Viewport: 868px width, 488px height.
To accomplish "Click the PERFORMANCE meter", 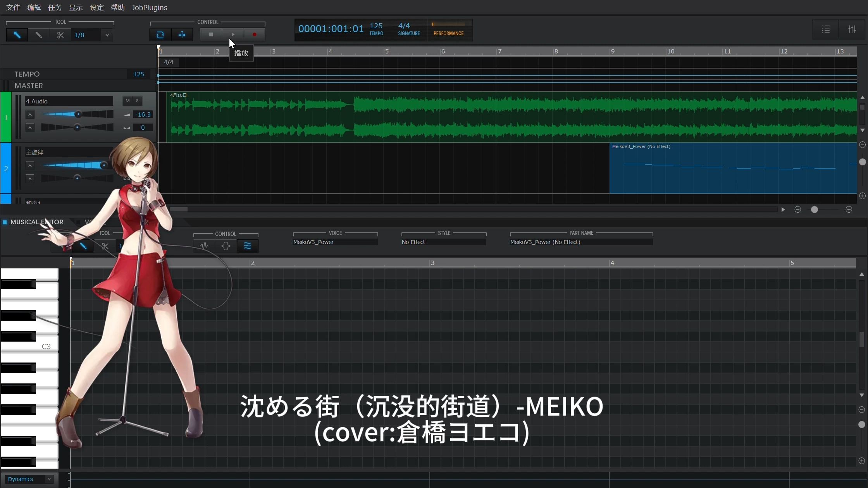I will click(449, 29).
